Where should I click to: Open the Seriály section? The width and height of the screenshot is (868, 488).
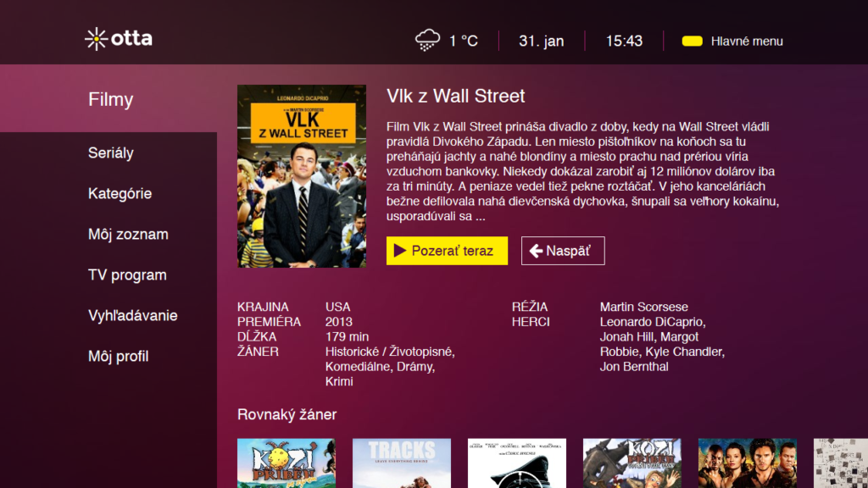pyautogui.click(x=111, y=152)
